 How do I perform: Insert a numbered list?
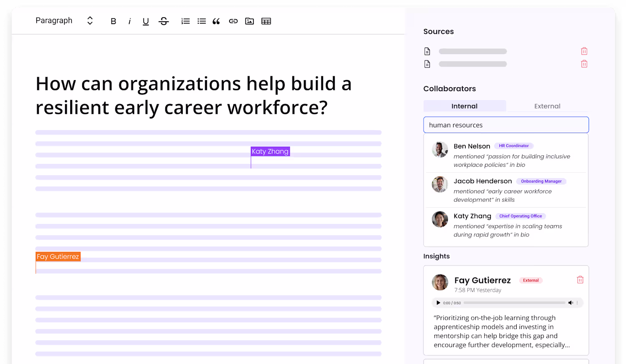[x=185, y=21]
